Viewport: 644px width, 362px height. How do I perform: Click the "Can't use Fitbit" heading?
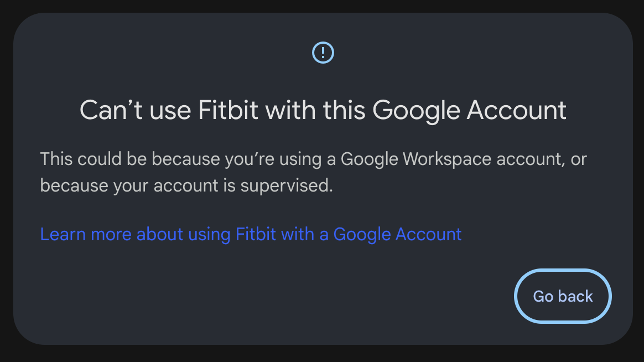click(323, 110)
